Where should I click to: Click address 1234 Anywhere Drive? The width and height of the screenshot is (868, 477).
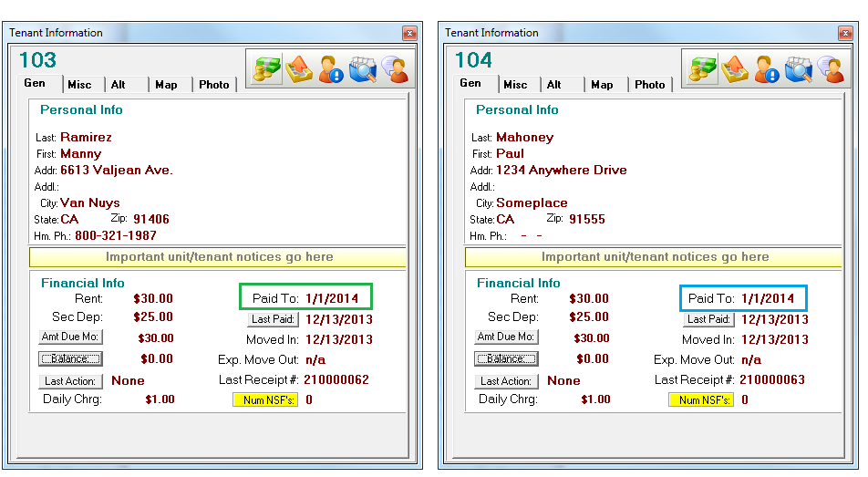(x=562, y=170)
